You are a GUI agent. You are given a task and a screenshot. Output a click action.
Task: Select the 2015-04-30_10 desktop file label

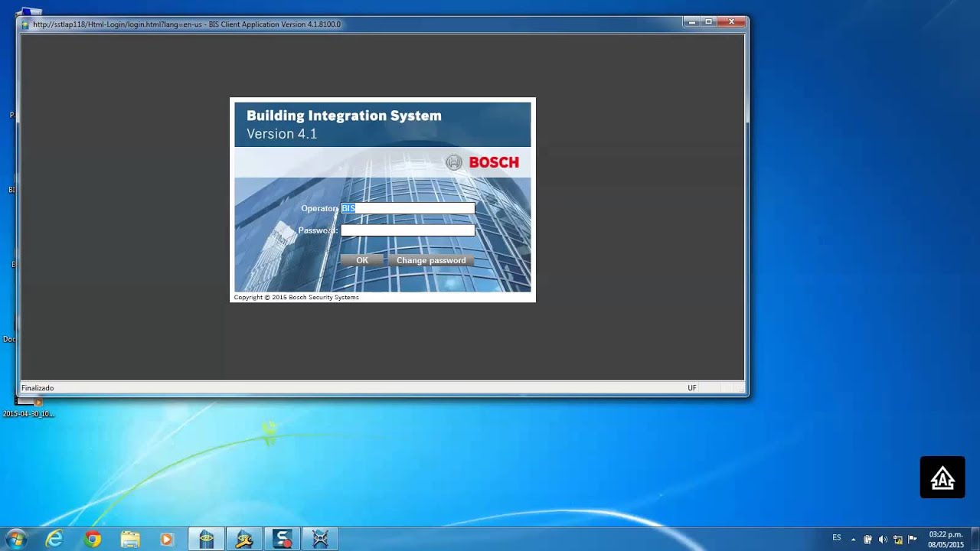[28, 414]
